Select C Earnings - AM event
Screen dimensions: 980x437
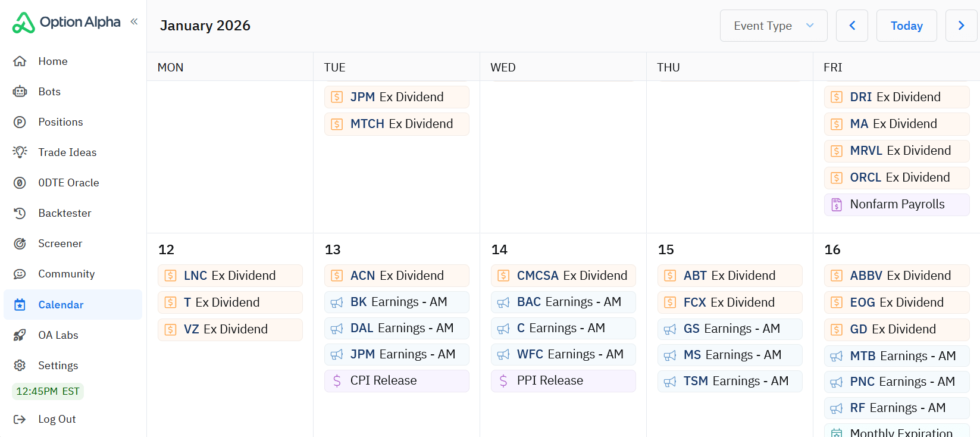[x=563, y=328]
